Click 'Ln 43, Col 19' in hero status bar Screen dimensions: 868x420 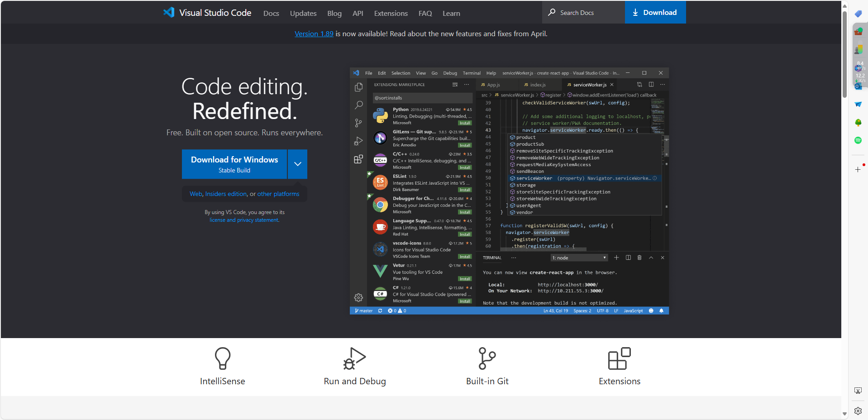coord(556,311)
